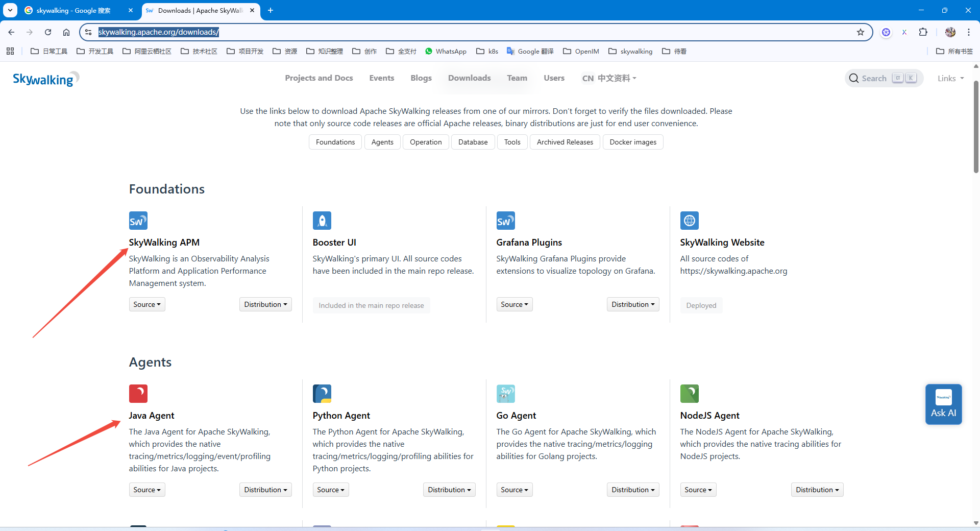Viewport: 980px width, 531px height.
Task: Expand SkyWalking APM Distribution dropdown
Action: [265, 304]
